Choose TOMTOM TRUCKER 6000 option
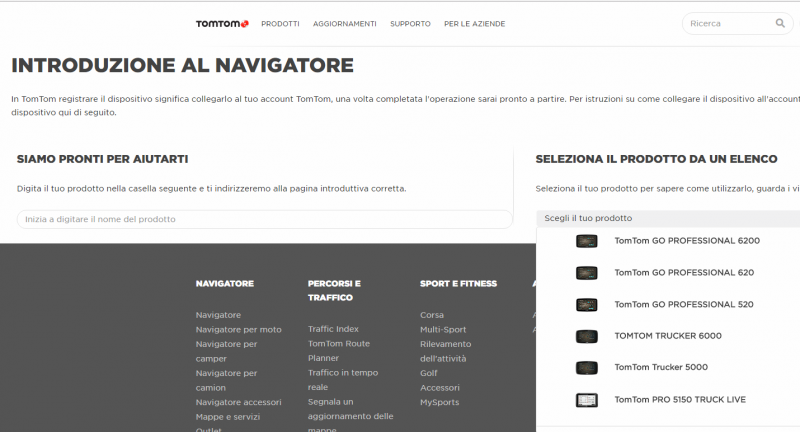Screen dimensions: 800x432 [x=667, y=336]
